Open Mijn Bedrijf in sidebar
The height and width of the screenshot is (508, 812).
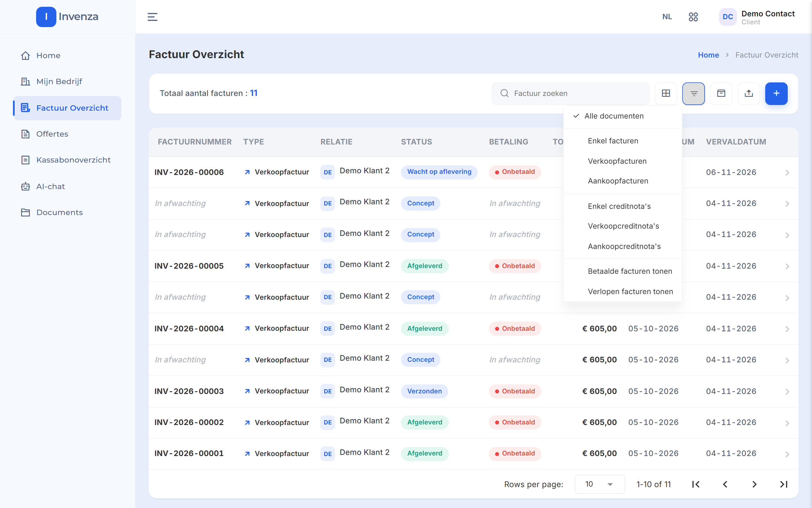(x=67, y=81)
